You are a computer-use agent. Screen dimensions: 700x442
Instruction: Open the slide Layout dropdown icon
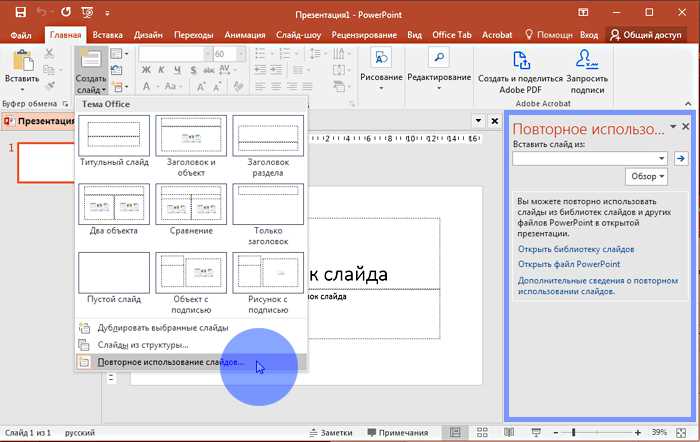pyautogui.click(x=119, y=54)
